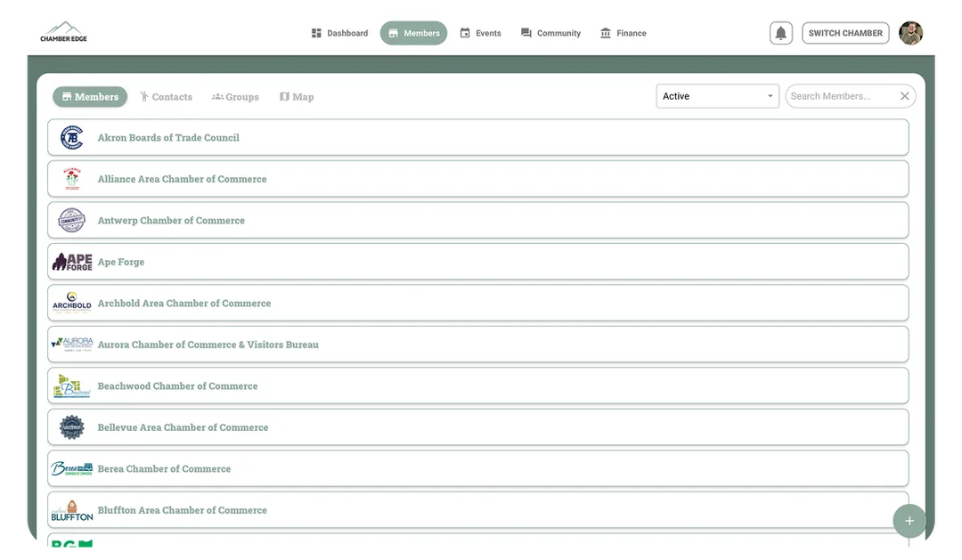Screen dimensions: 962x560
Task: Open Beachwood Chamber of Commerce
Action: click(478, 386)
